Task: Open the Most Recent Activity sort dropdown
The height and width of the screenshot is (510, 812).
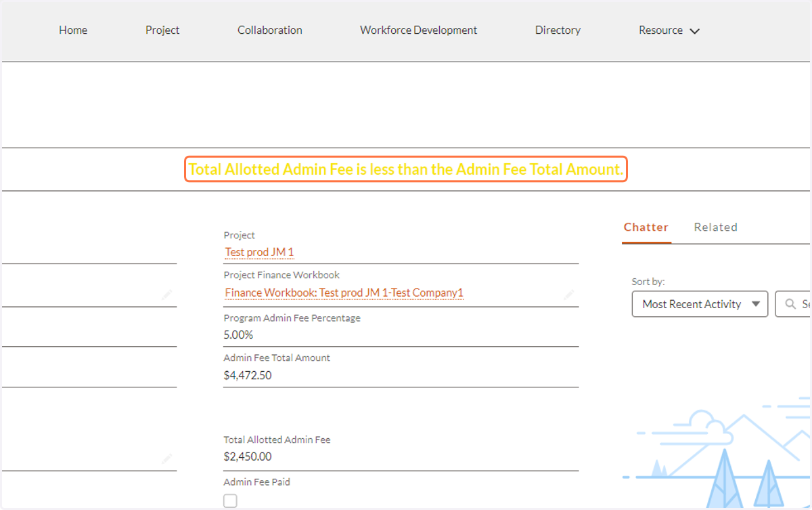Action: (x=700, y=304)
